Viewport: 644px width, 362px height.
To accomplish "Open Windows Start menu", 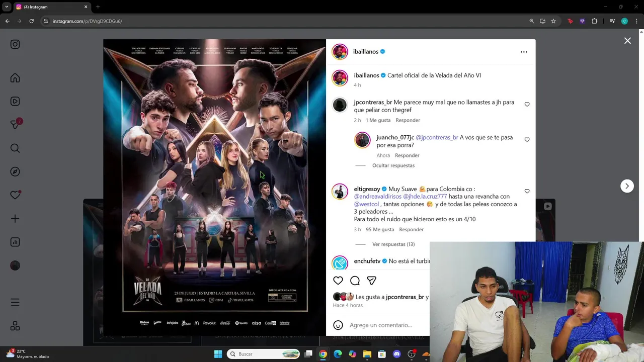I will click(x=218, y=354).
